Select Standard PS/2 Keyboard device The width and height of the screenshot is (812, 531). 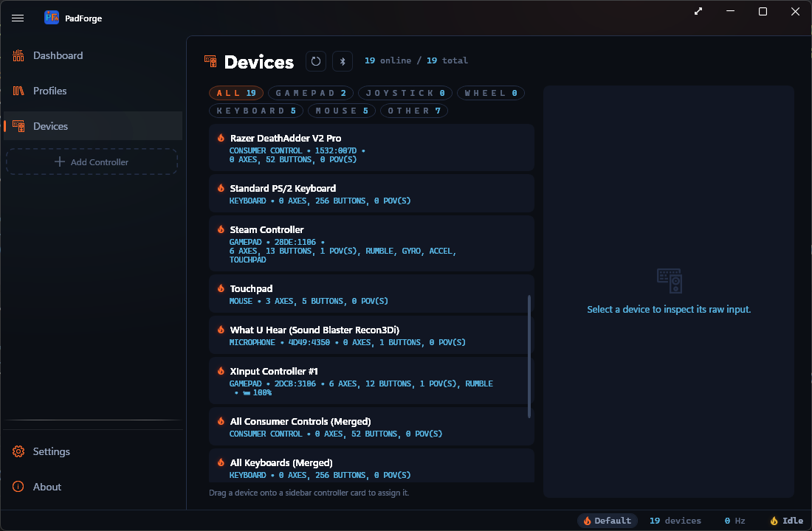(371, 193)
